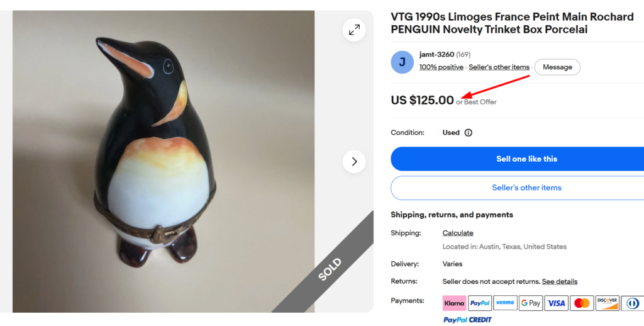
Task: Open the condition info tooltip icon
Action: 468,133
